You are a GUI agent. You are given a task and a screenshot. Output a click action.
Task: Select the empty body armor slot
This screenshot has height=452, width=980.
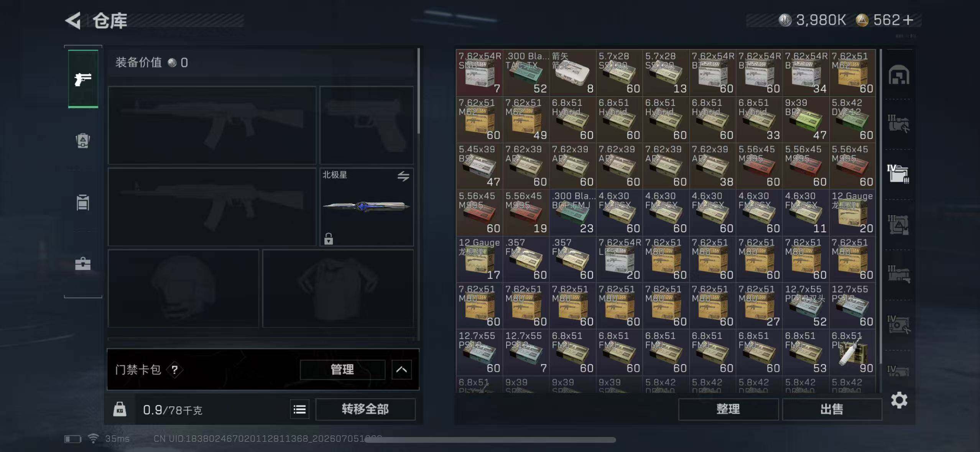pyautogui.click(x=338, y=288)
